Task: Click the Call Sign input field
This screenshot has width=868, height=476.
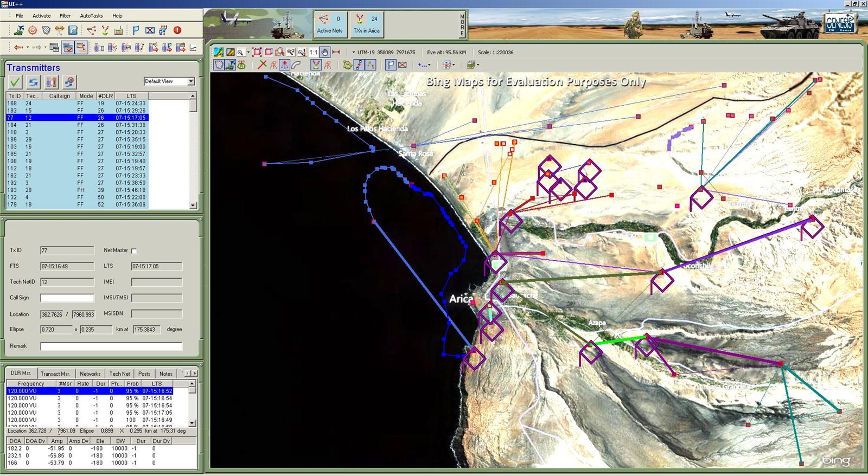Action: 67,298
